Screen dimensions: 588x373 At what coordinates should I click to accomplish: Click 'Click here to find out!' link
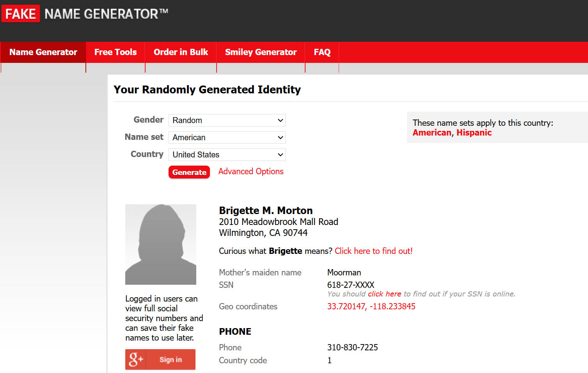pos(373,251)
